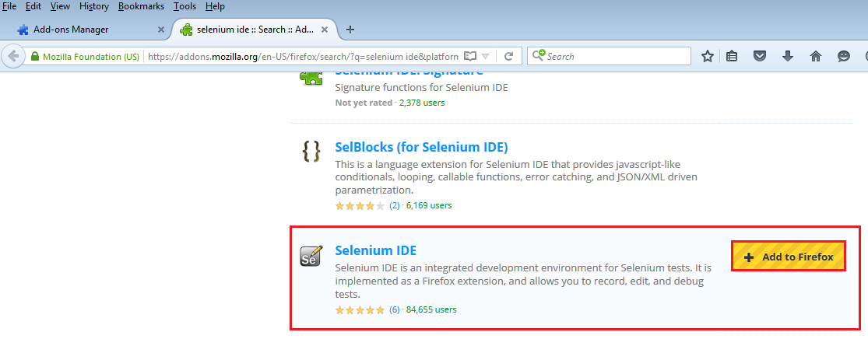868x339 pixels.
Task: Click SelBlocks four-star rating
Action: pos(360,206)
